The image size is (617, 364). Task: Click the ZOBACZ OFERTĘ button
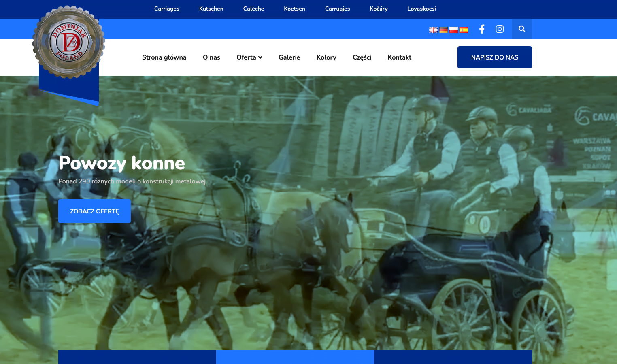click(94, 211)
